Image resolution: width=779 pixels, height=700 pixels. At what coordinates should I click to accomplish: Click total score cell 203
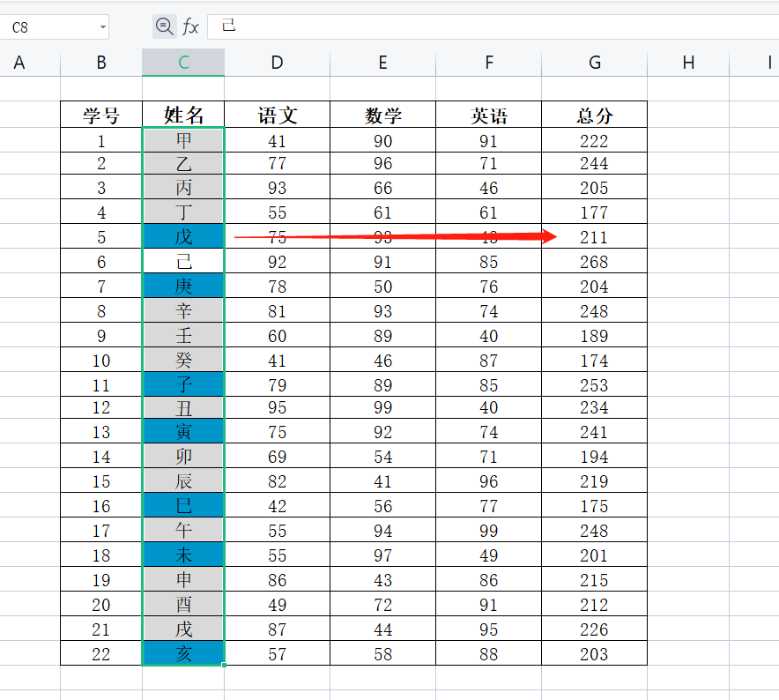pos(595,652)
